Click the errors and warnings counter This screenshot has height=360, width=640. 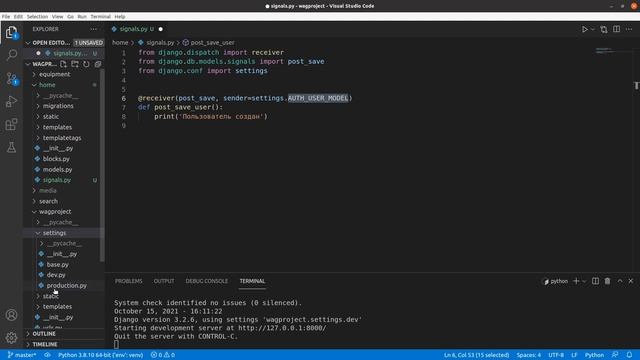tap(163, 355)
